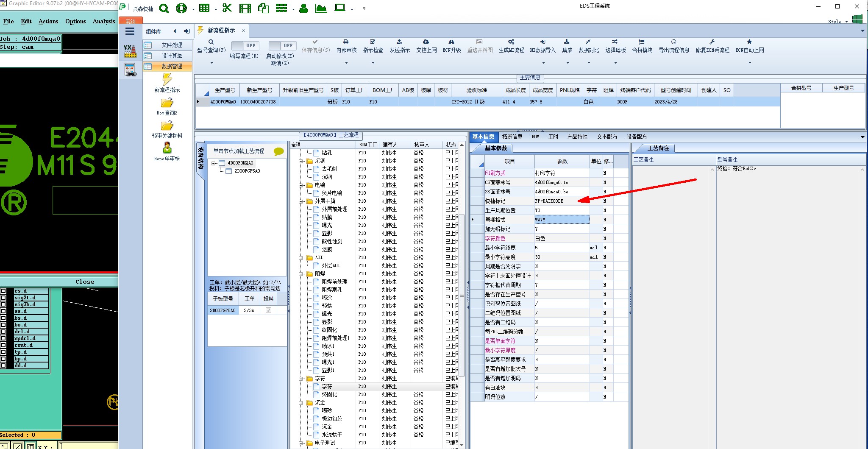Switch to the 拓展信息 tab

(x=512, y=137)
